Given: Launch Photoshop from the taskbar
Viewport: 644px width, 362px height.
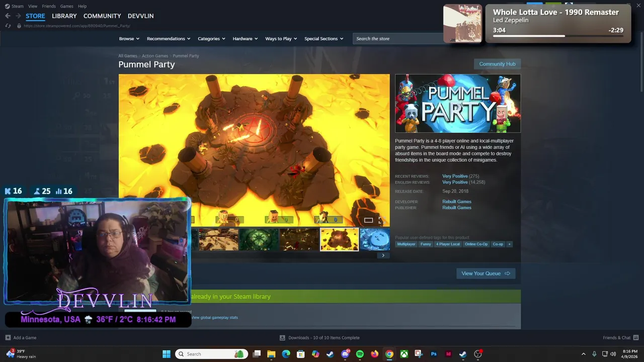Looking at the screenshot, I should (x=433, y=354).
